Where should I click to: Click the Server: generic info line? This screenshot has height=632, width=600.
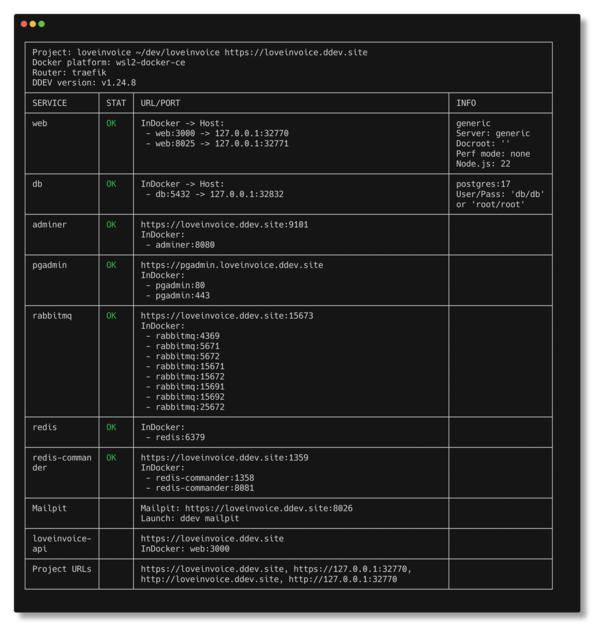click(493, 133)
